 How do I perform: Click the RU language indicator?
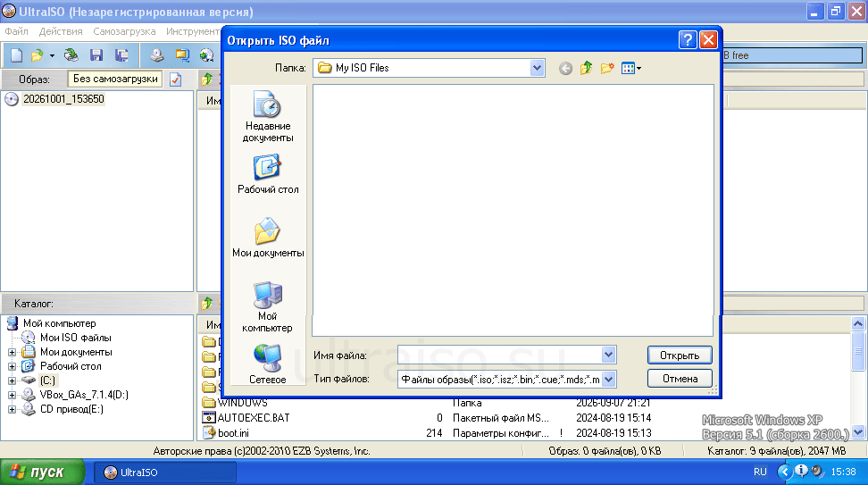click(x=760, y=472)
